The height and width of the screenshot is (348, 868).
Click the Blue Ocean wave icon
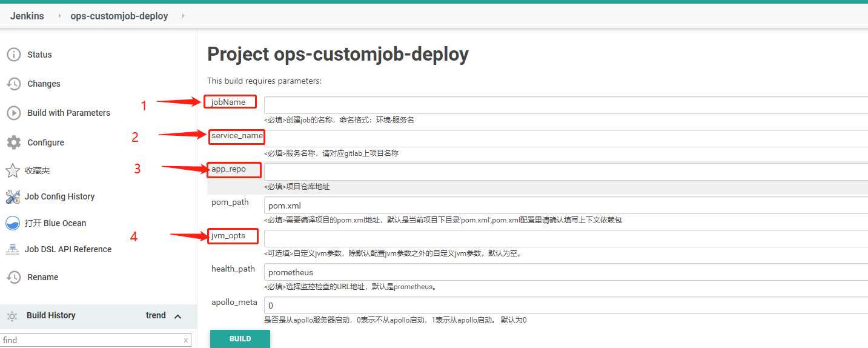pos(13,223)
